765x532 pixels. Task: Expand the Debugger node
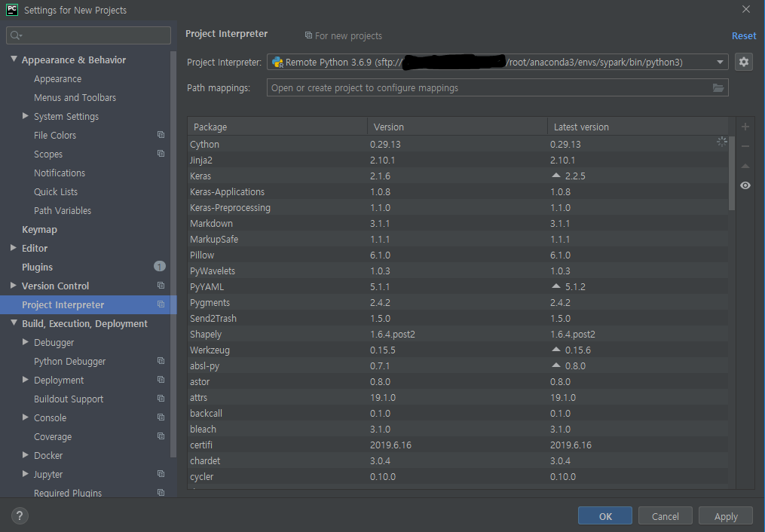pyautogui.click(x=26, y=342)
